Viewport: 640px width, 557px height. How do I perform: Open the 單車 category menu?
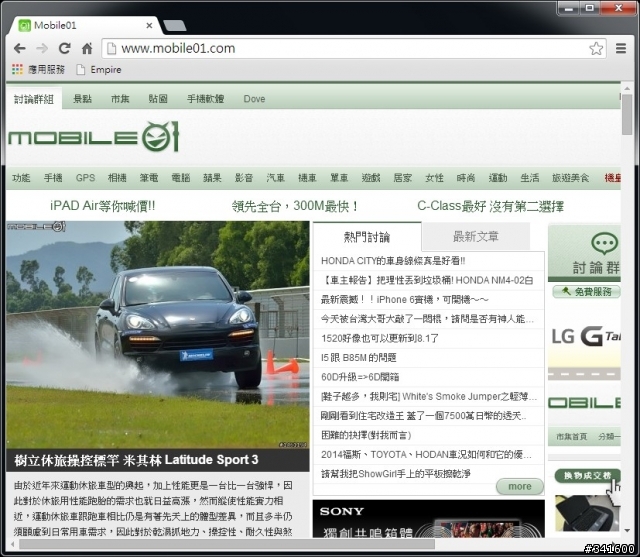click(x=339, y=178)
